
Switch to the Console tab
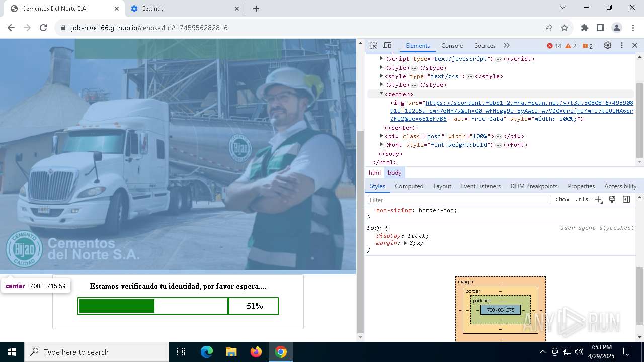(x=452, y=45)
